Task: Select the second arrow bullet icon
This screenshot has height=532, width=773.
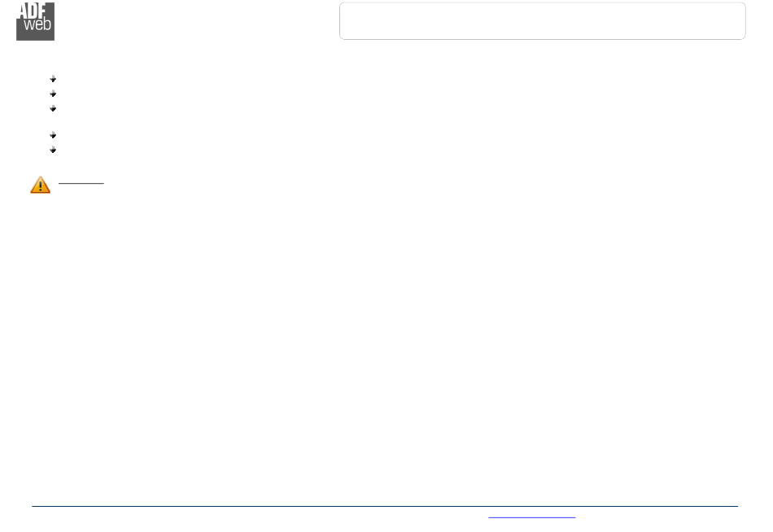Action: pos(53,94)
